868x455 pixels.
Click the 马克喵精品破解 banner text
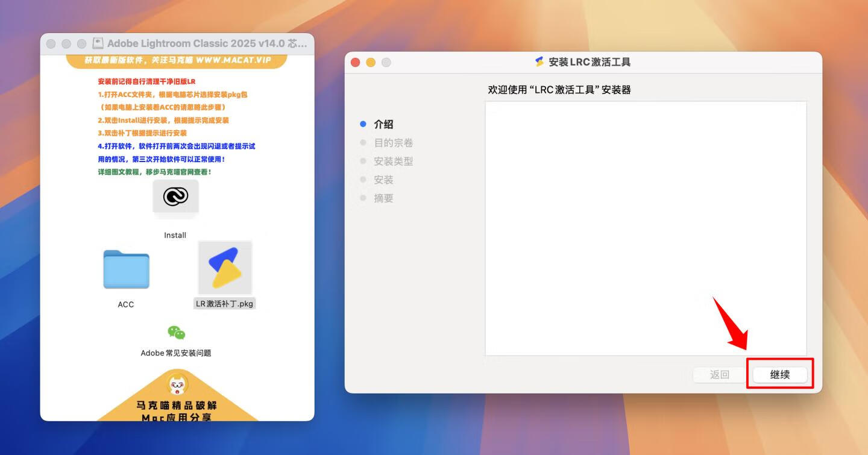[177, 406]
